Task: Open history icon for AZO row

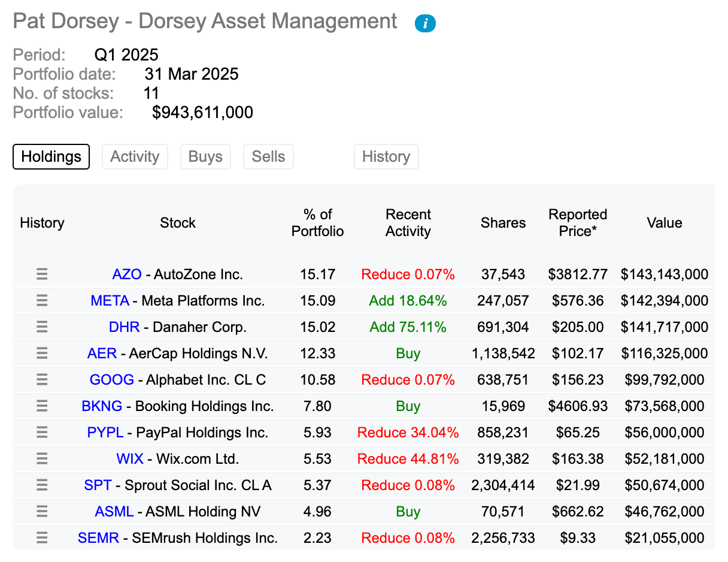Action: point(42,274)
